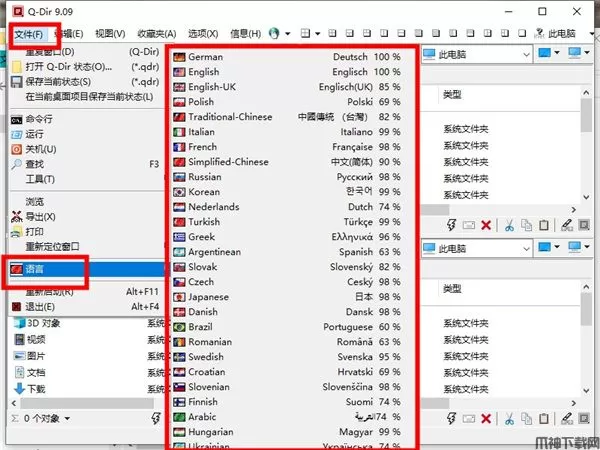Choose English language option
This screenshot has height=450, width=600.
point(287,72)
